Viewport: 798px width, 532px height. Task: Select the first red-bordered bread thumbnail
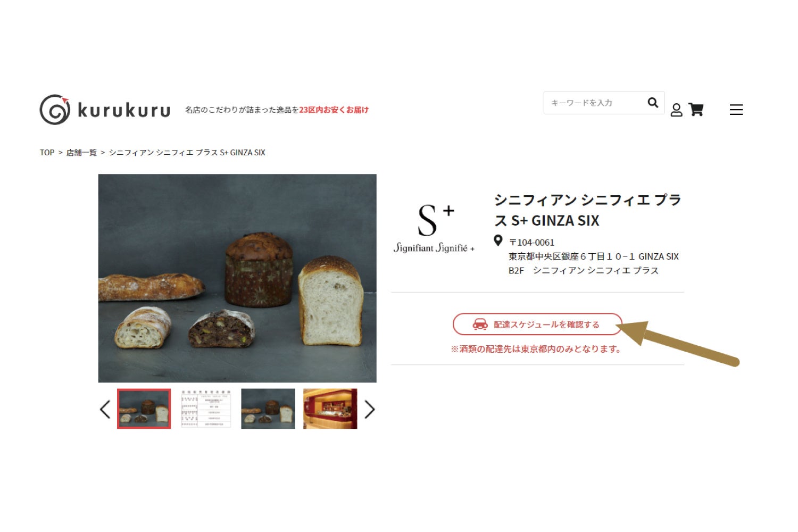coord(144,409)
